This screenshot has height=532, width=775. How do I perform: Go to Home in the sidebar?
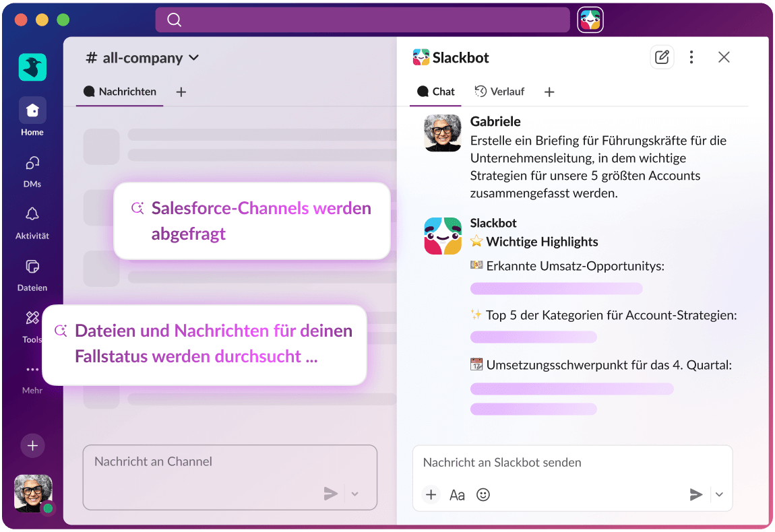[32, 117]
